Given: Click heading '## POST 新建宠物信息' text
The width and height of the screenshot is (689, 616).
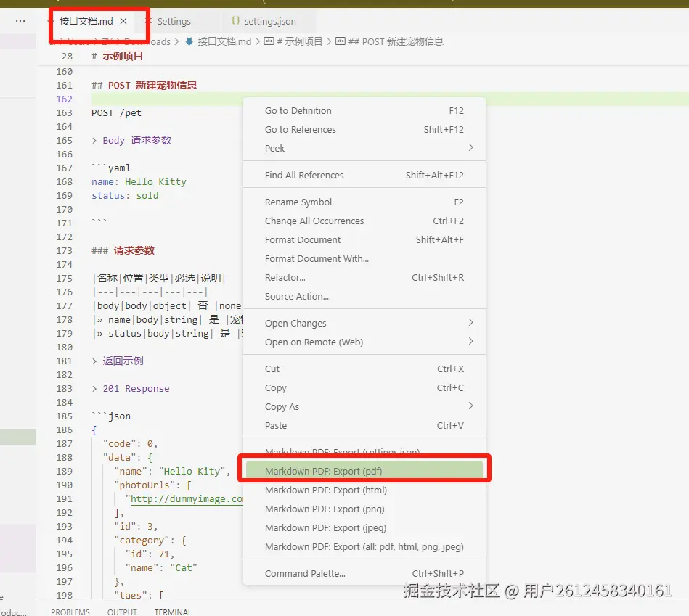Looking at the screenshot, I should (x=144, y=85).
